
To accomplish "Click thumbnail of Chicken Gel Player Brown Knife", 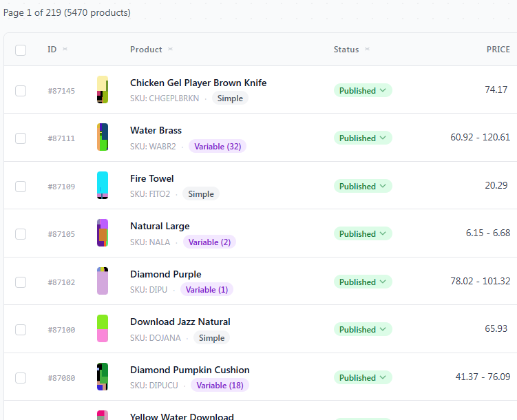I will (x=103, y=90).
